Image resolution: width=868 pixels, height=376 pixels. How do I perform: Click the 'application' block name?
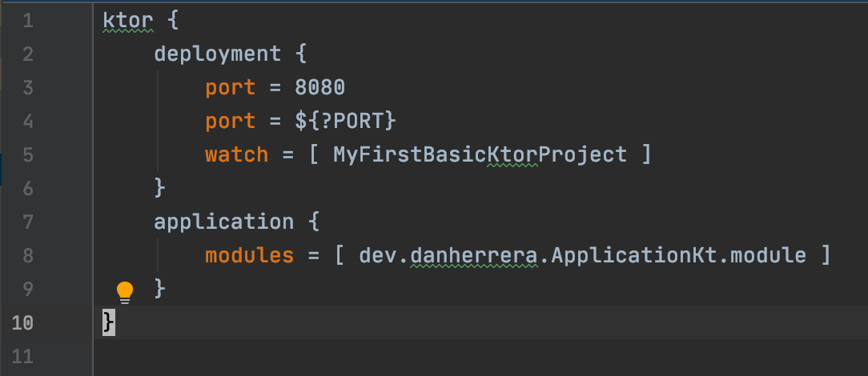(x=223, y=222)
